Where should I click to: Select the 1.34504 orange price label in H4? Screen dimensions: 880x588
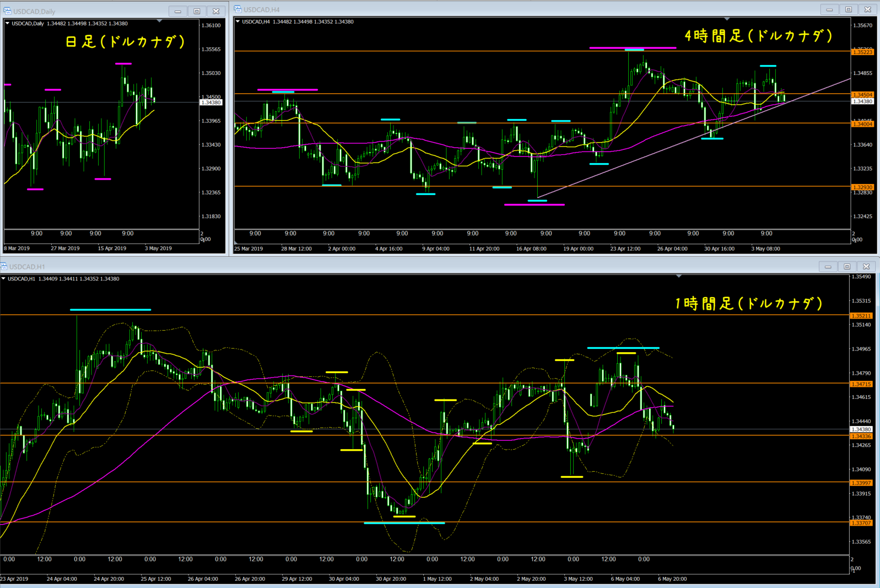862,95
